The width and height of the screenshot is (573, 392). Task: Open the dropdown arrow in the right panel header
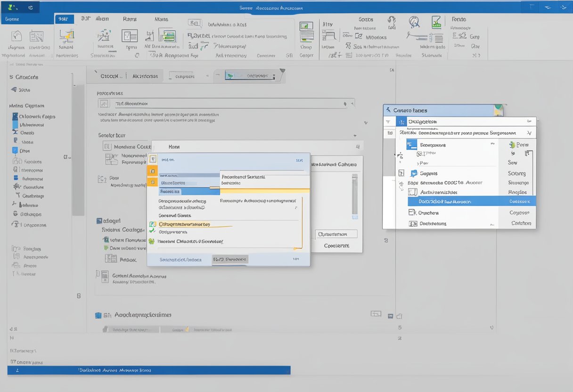click(529, 133)
